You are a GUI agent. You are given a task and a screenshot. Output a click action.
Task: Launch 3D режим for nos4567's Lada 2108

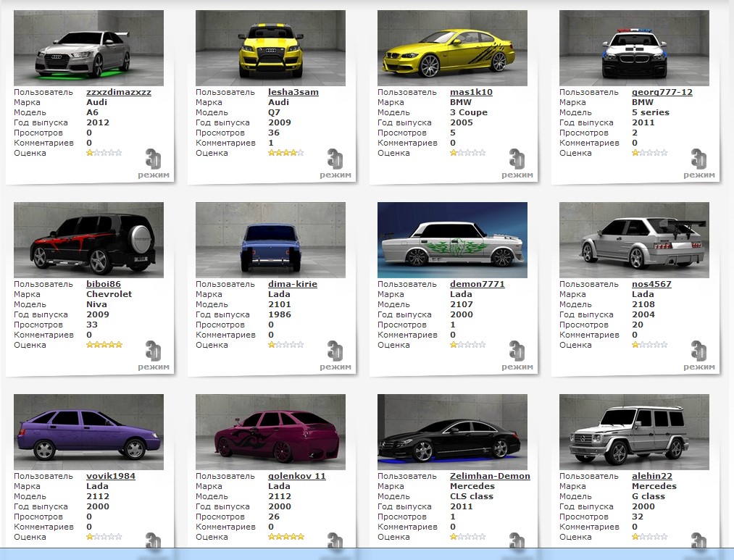[699, 356]
